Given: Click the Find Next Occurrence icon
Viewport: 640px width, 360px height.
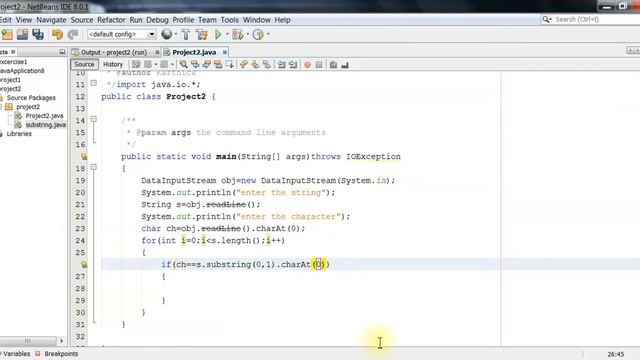Looking at the screenshot, I should coord(206,64).
